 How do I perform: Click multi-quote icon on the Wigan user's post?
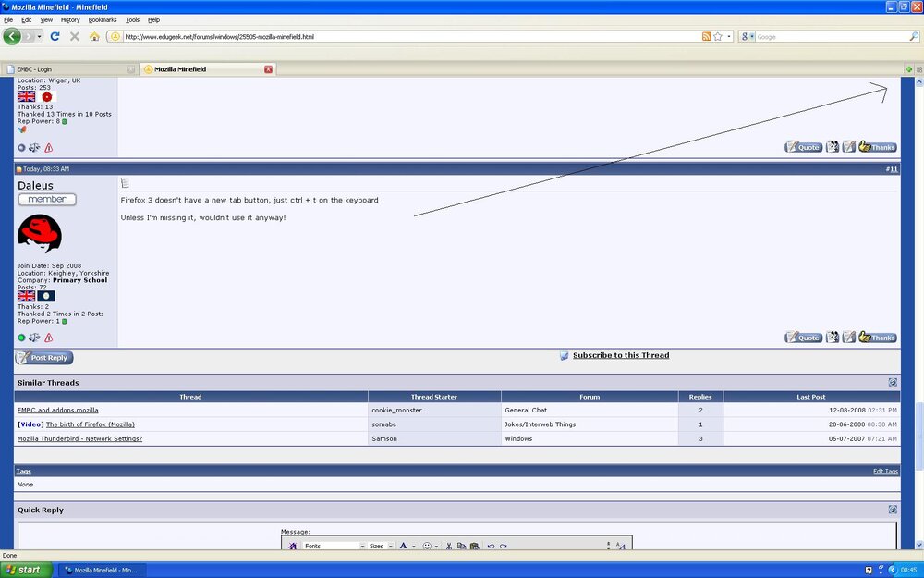pyautogui.click(x=833, y=147)
